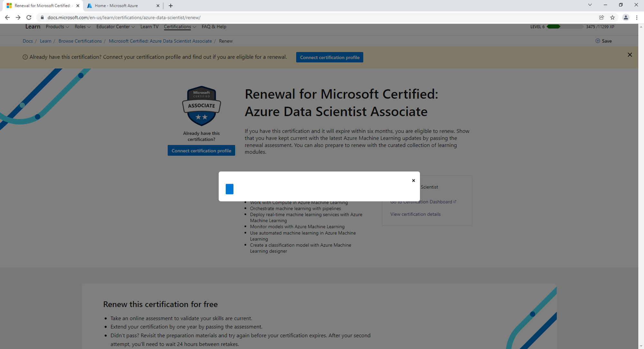The image size is (644, 349).
Task: Close the Renewal for Microsoft Certified tab
Action: click(78, 5)
